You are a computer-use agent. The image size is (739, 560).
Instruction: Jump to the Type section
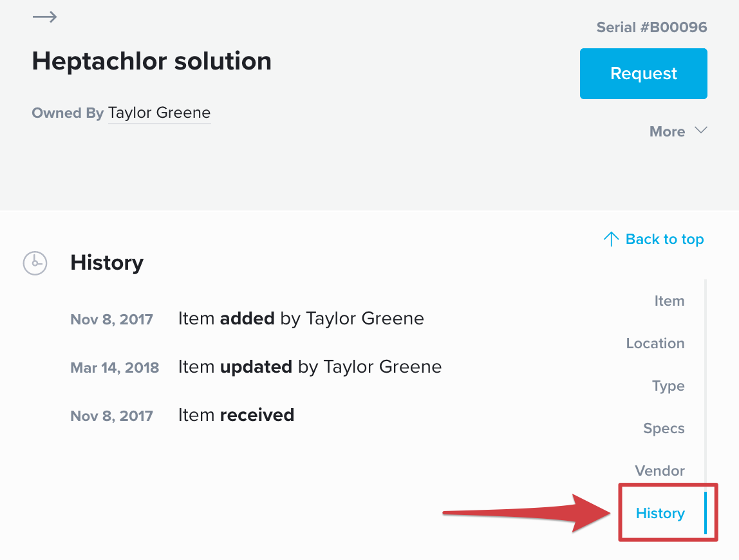coord(668,386)
